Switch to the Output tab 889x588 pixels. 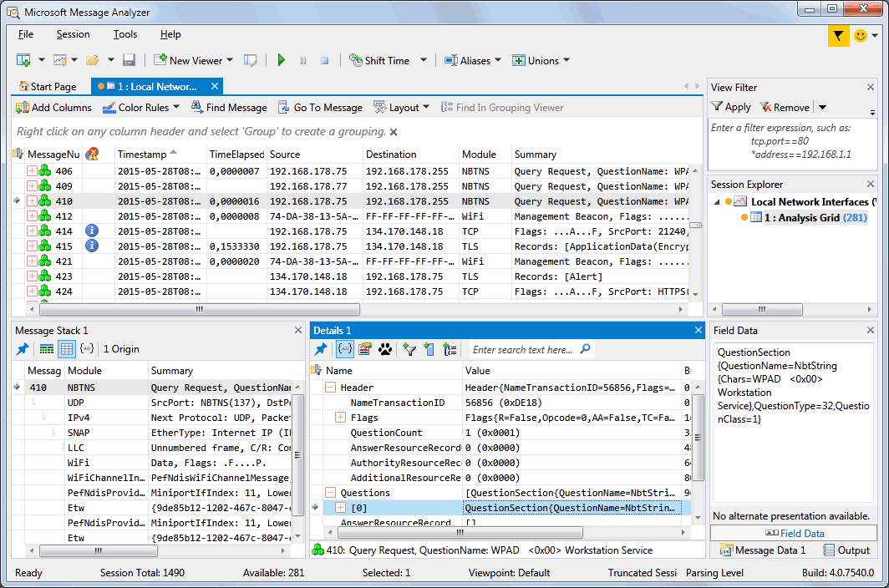pyautogui.click(x=846, y=550)
